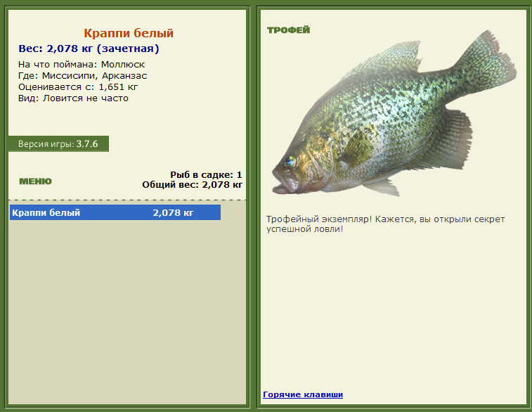Click the "Версия игры: 3.7.6" banner
Viewport: 532px width, 412px height.
tap(58, 144)
